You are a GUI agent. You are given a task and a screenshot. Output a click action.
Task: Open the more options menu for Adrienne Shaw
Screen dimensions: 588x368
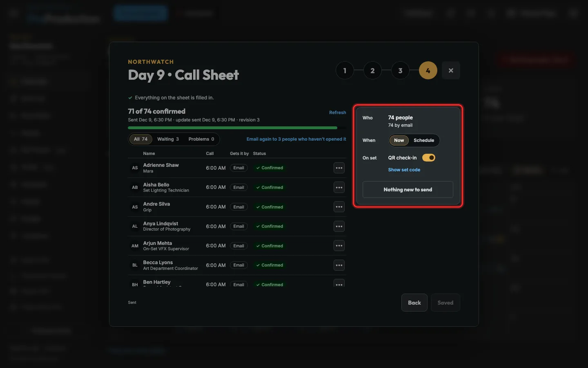(x=339, y=168)
